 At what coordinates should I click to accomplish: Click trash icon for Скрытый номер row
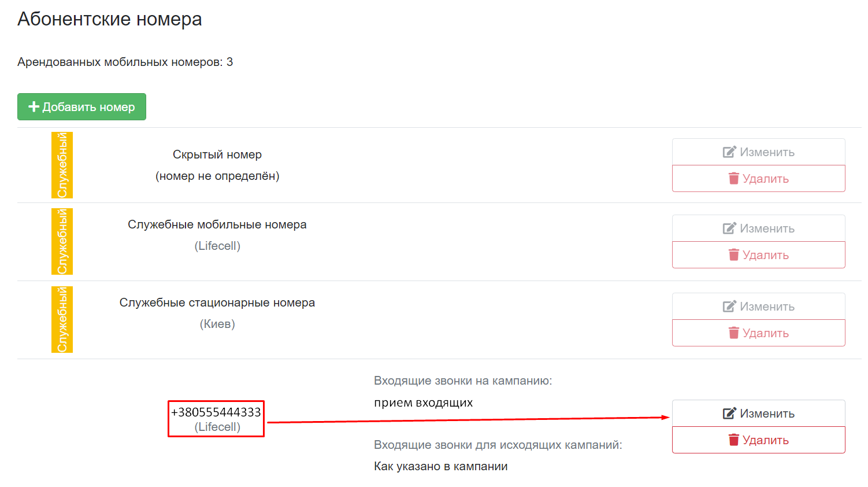coord(734,179)
